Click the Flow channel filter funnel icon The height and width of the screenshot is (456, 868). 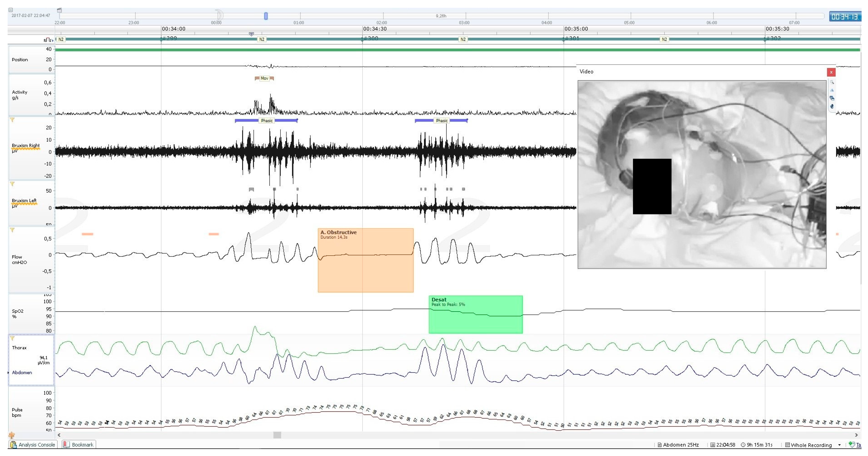[12, 230]
